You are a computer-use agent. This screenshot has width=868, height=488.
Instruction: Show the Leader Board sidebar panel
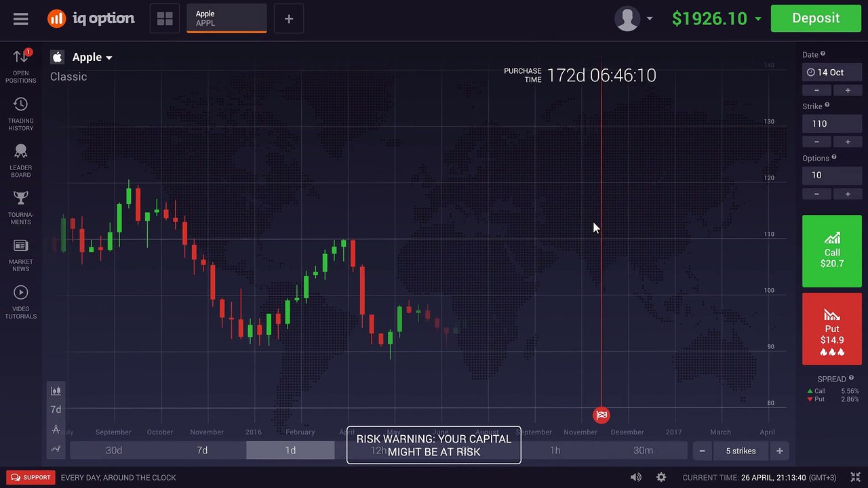[21, 161]
